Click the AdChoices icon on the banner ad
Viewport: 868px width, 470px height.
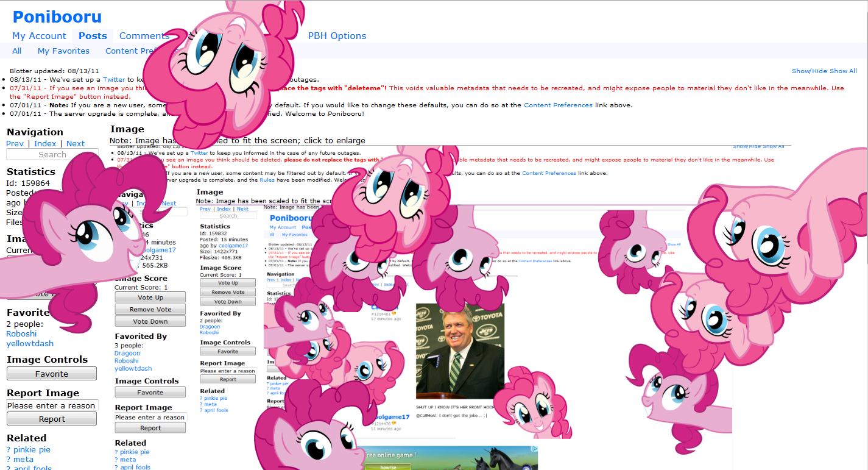tap(534, 449)
